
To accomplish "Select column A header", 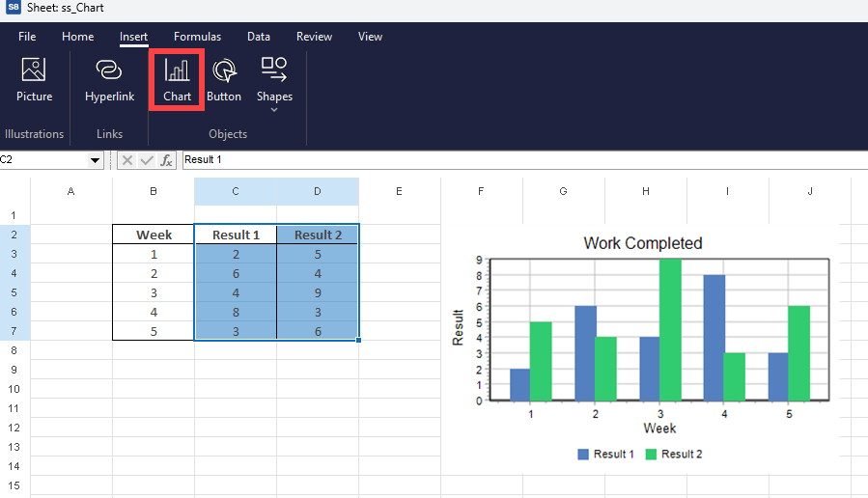I will (70, 191).
